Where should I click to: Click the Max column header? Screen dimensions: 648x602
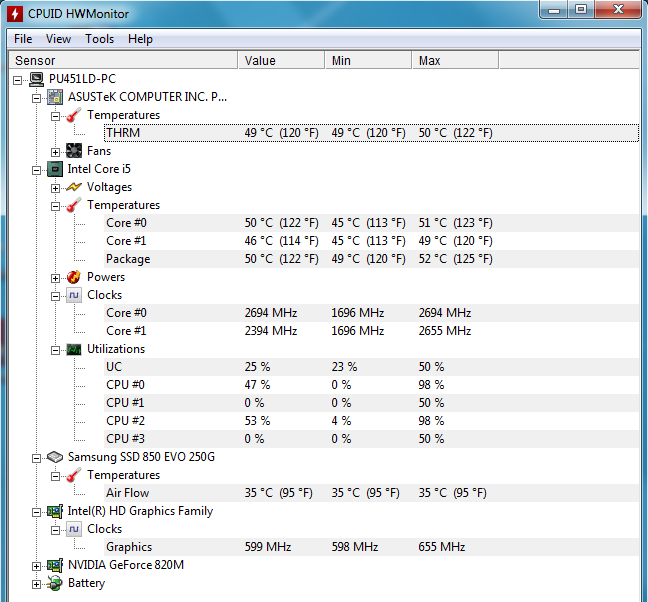(x=455, y=60)
